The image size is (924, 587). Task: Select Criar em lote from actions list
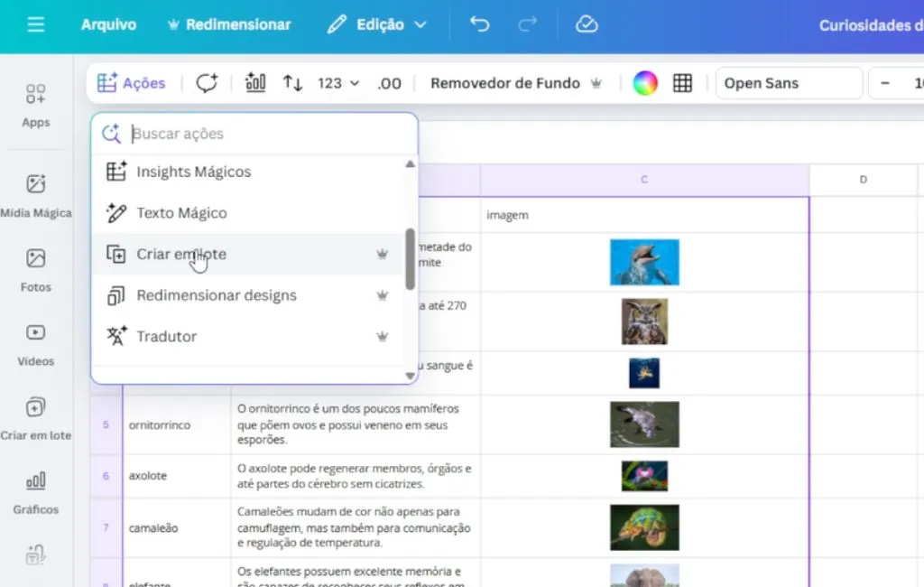pos(181,254)
